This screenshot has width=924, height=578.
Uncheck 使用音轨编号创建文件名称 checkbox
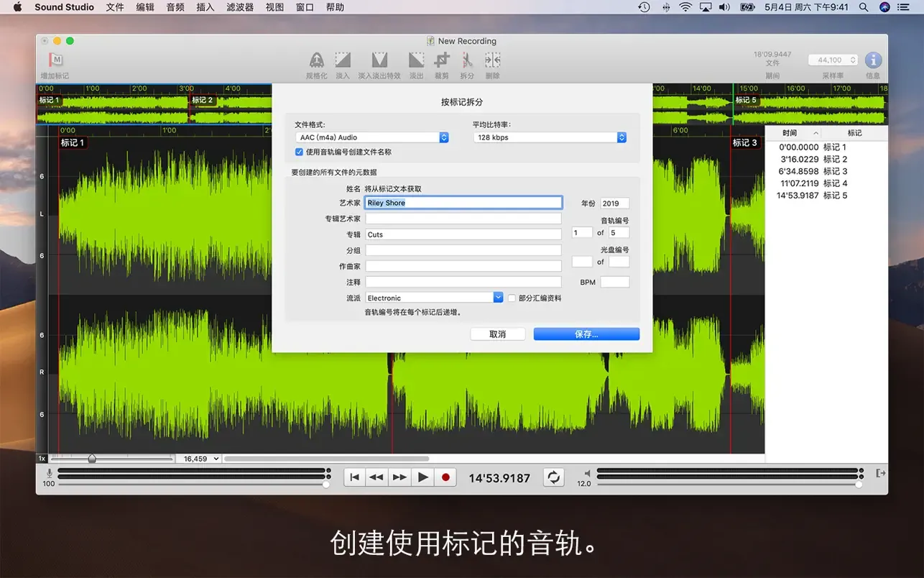pos(299,152)
